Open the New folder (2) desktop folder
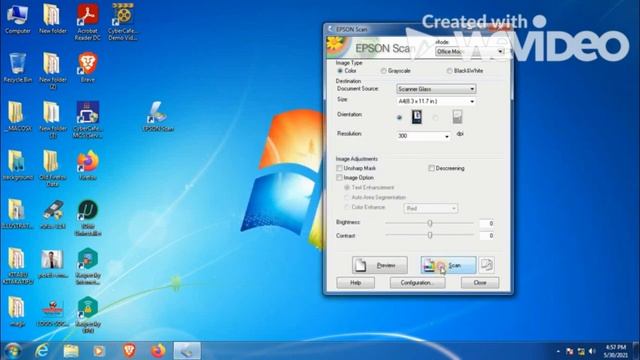This screenshot has height=360, width=640. point(52,71)
